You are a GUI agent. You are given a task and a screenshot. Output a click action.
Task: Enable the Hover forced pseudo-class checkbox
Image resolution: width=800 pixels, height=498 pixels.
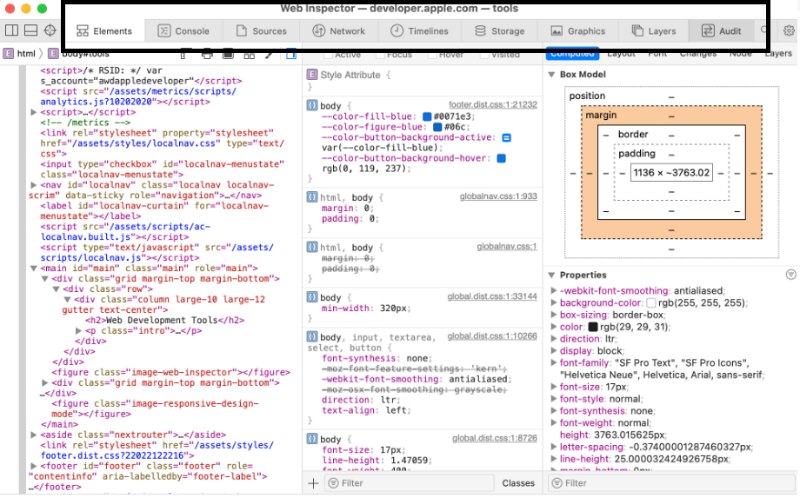(x=430, y=54)
